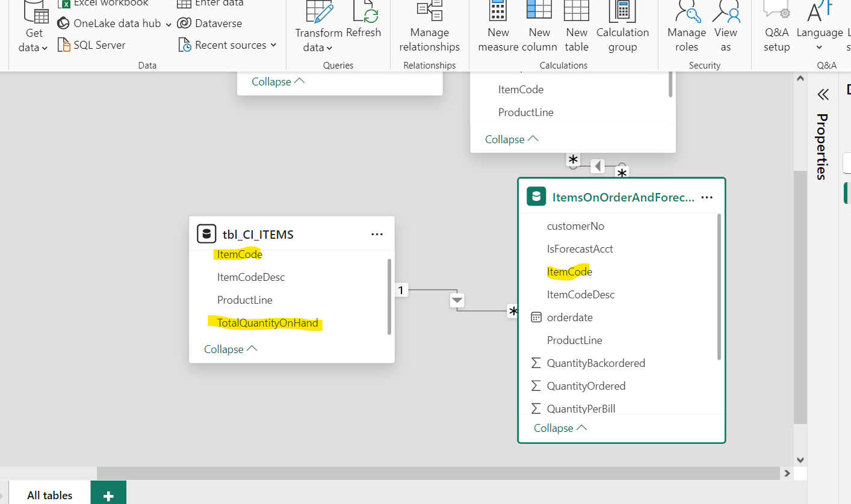
Task: Collapse the card containing ProductLine at top
Action: (512, 139)
